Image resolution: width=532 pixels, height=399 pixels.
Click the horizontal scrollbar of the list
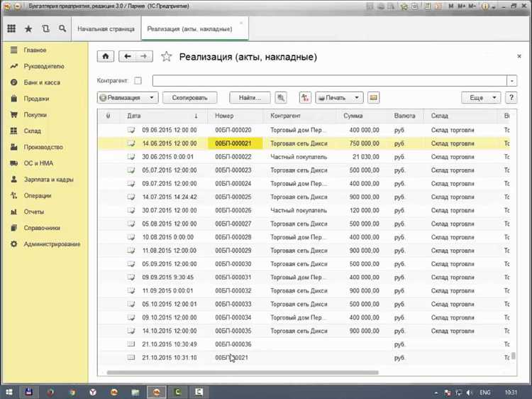(x=243, y=373)
